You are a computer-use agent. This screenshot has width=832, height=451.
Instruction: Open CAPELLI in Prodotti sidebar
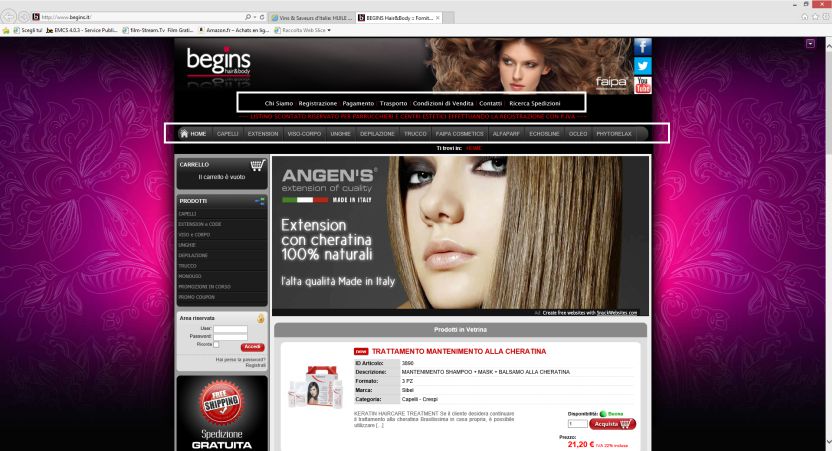[x=187, y=214]
